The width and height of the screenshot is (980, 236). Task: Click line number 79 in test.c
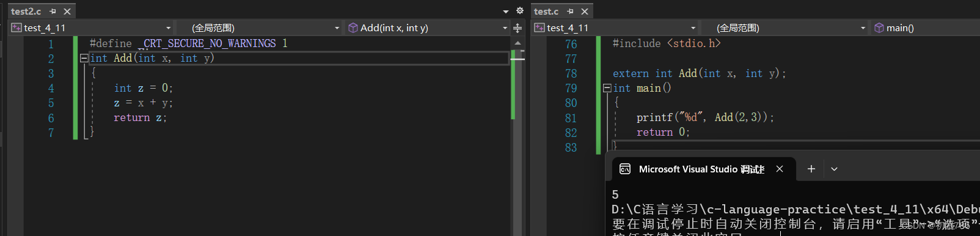point(571,88)
